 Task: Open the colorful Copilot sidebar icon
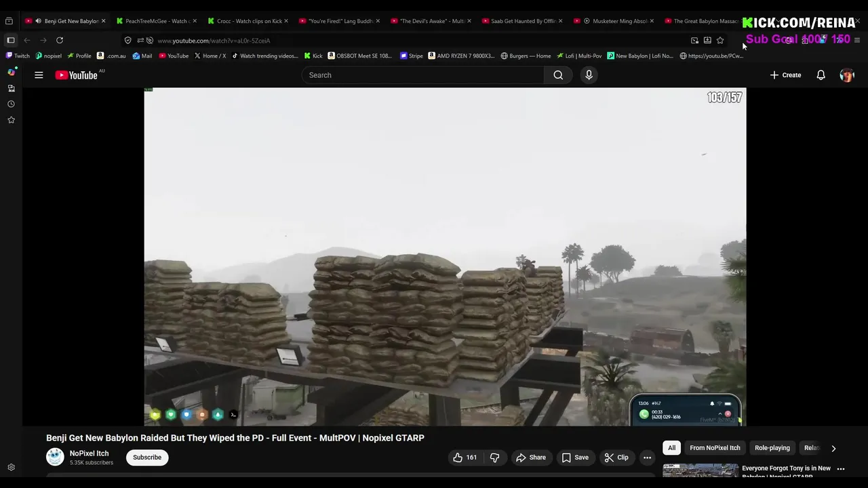pos(11,72)
